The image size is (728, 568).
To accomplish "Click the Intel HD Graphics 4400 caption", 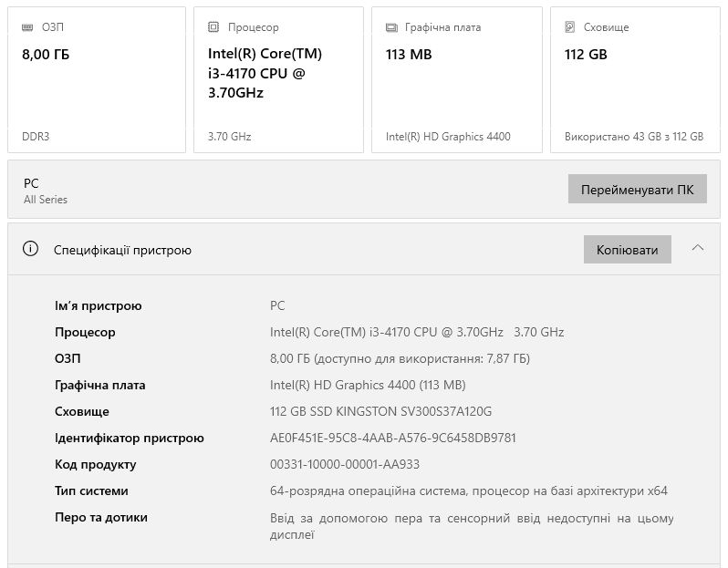I will coord(448,137).
